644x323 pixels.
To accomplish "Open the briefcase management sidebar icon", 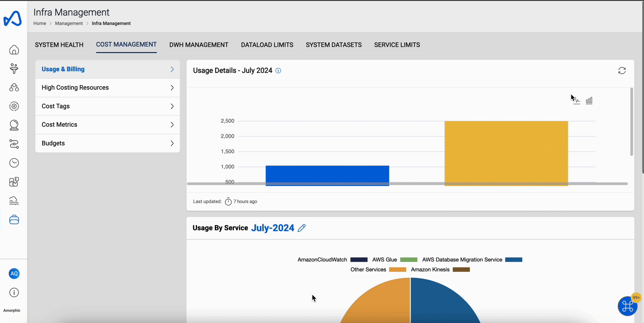I will click(x=14, y=220).
